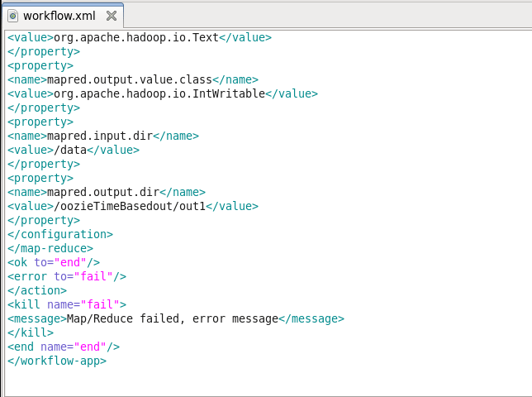This screenshot has height=397, width=532.
Task: Place cursor in mapred.input.dir name
Action: click(100, 136)
